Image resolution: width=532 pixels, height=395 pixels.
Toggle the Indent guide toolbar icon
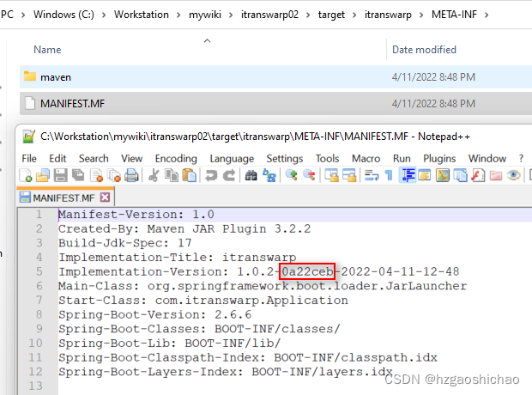coord(408,175)
